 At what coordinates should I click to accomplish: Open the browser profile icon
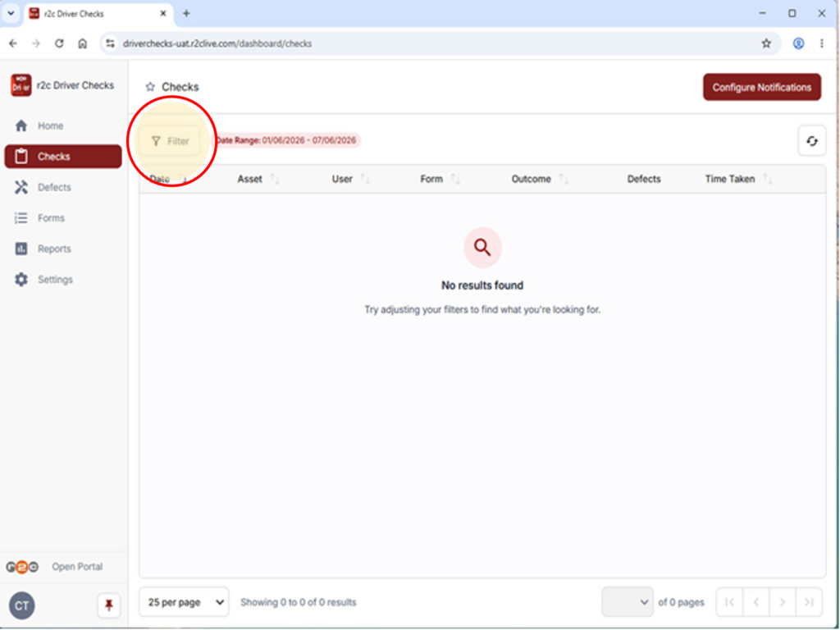[798, 43]
